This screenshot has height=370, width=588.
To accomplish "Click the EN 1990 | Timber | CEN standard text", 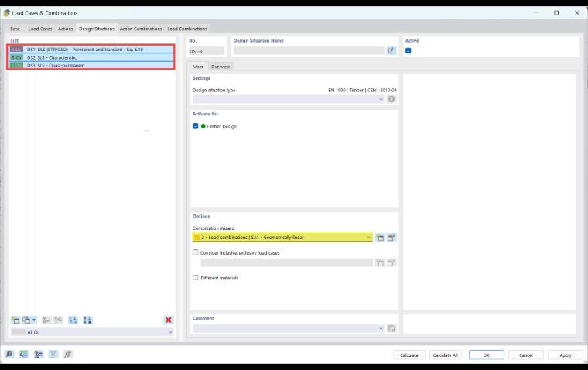I will (x=362, y=90).
